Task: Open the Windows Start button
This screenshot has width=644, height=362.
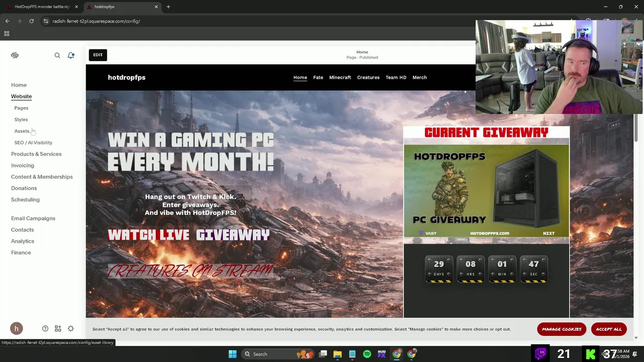Action: click(x=232, y=354)
